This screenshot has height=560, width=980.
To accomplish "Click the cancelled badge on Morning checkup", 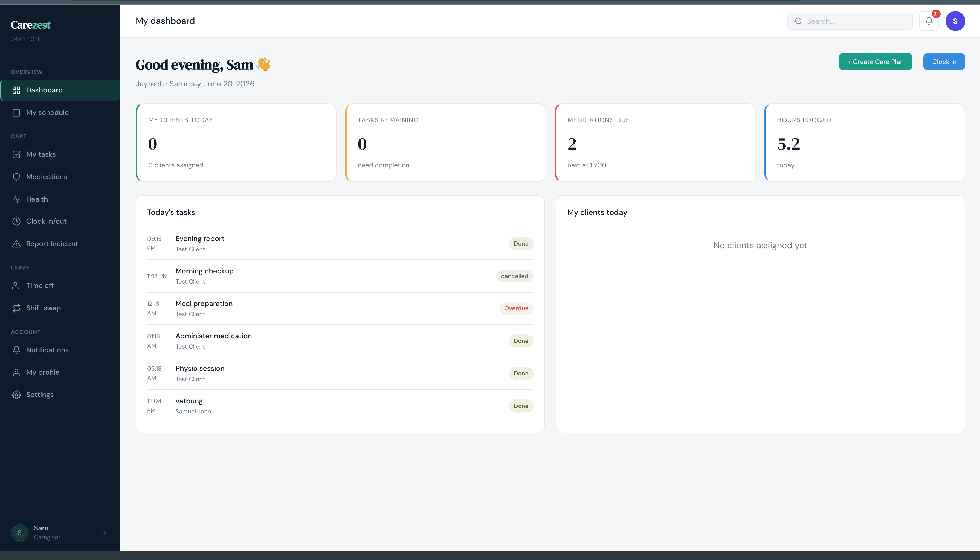I will pos(514,276).
